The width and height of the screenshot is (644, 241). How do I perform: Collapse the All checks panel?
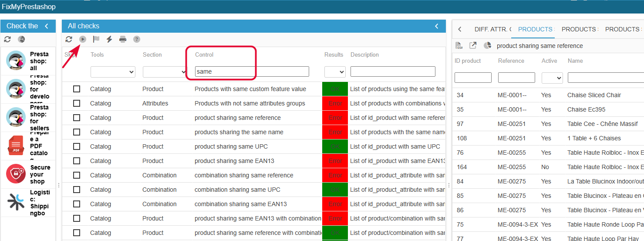point(437,26)
